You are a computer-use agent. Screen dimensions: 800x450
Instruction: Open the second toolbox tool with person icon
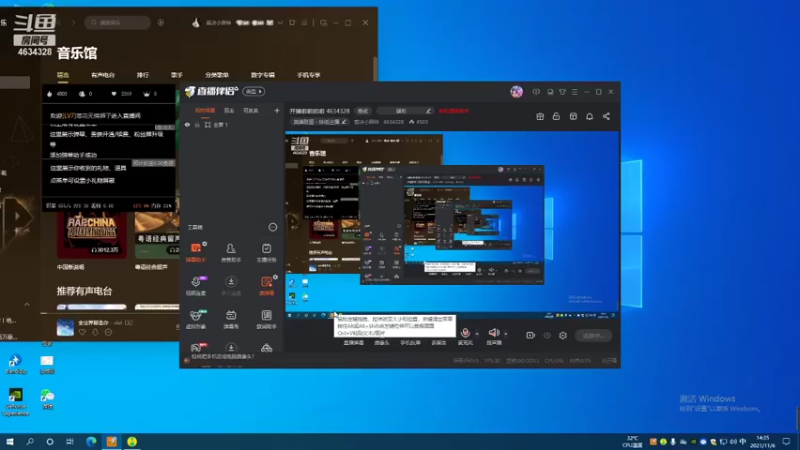pyautogui.click(x=231, y=252)
